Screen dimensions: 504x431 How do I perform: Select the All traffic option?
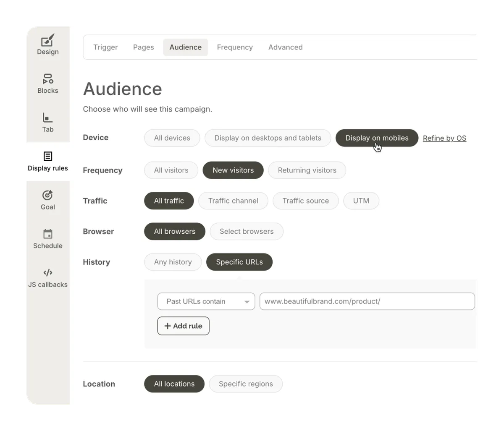pyautogui.click(x=169, y=201)
